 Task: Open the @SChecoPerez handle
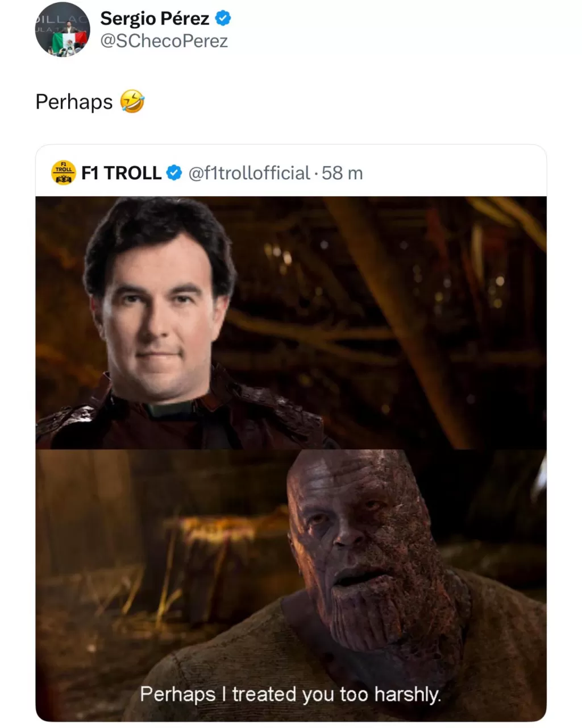(164, 41)
